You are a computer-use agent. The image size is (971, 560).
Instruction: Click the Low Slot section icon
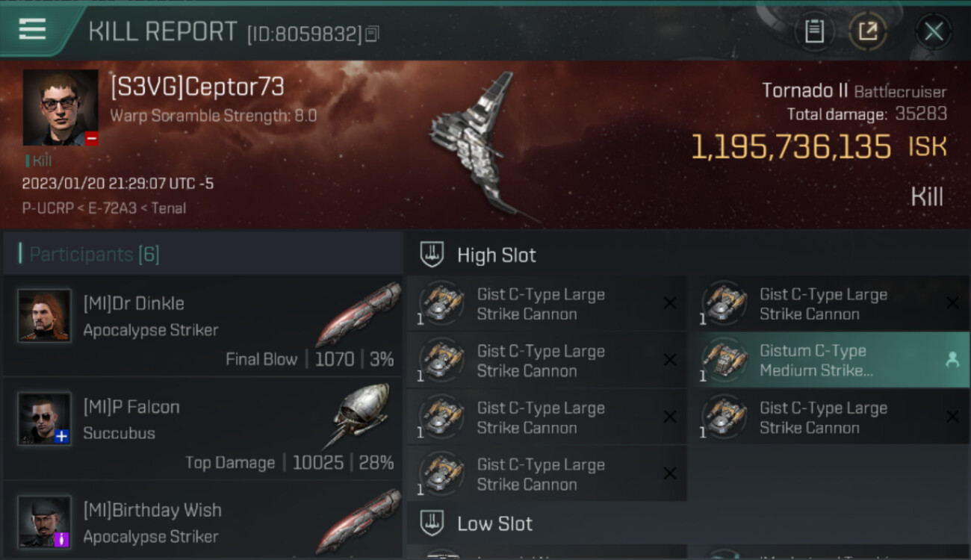(432, 523)
